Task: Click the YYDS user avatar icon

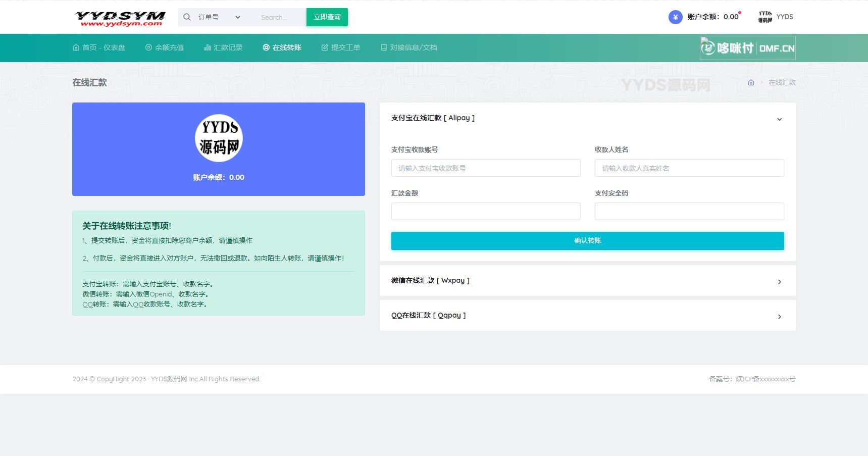Action: coord(765,17)
